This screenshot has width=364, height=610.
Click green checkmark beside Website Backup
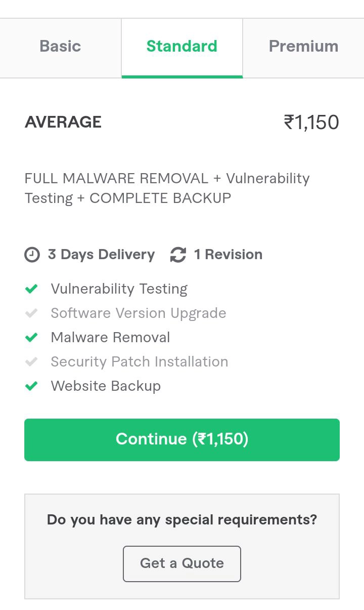coord(31,386)
